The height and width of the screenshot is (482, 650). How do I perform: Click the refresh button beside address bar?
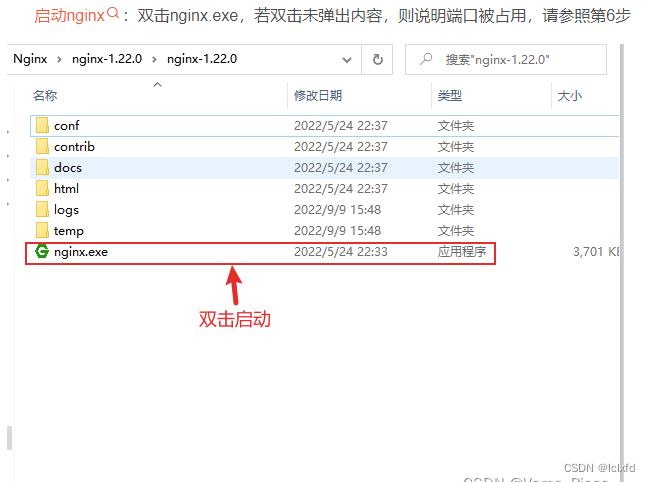[378, 60]
